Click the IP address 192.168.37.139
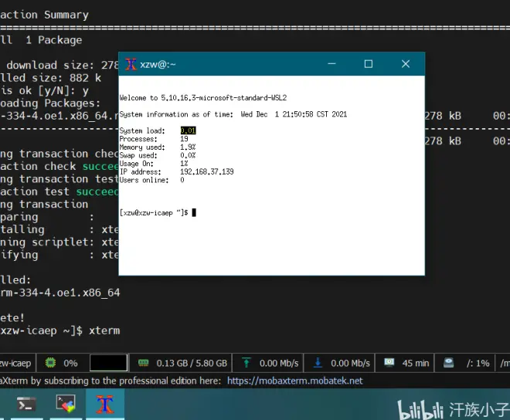The height and width of the screenshot is (420, 510). pyautogui.click(x=207, y=171)
